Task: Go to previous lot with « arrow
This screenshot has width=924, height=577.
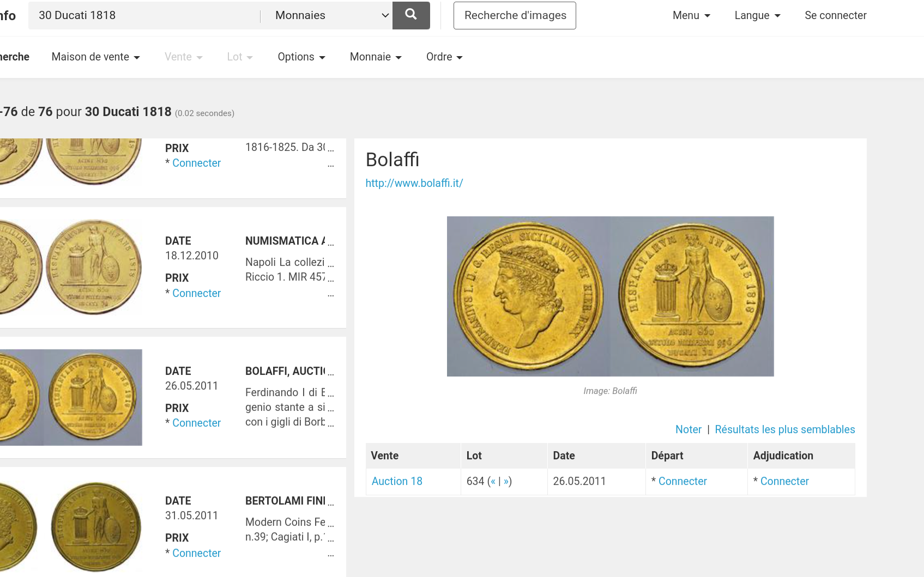Action: click(x=493, y=481)
